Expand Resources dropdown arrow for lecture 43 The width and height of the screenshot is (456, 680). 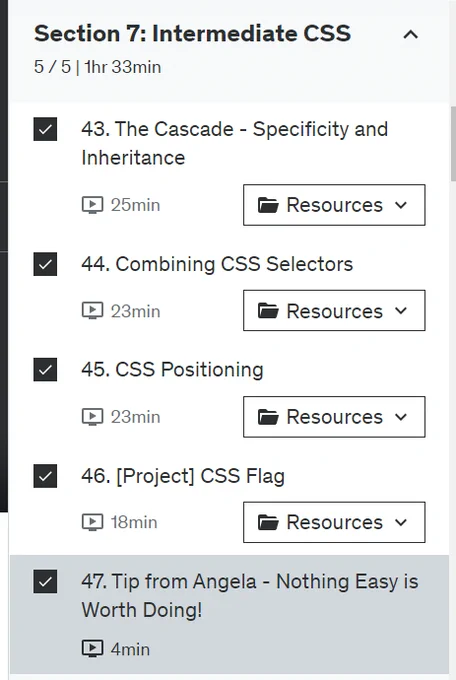[401, 205]
